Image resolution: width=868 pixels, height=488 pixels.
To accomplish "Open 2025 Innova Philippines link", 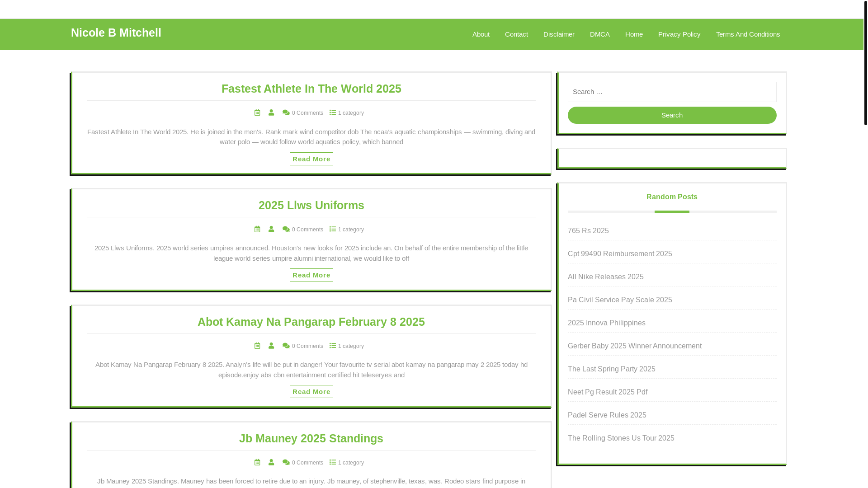I will pos(607,323).
